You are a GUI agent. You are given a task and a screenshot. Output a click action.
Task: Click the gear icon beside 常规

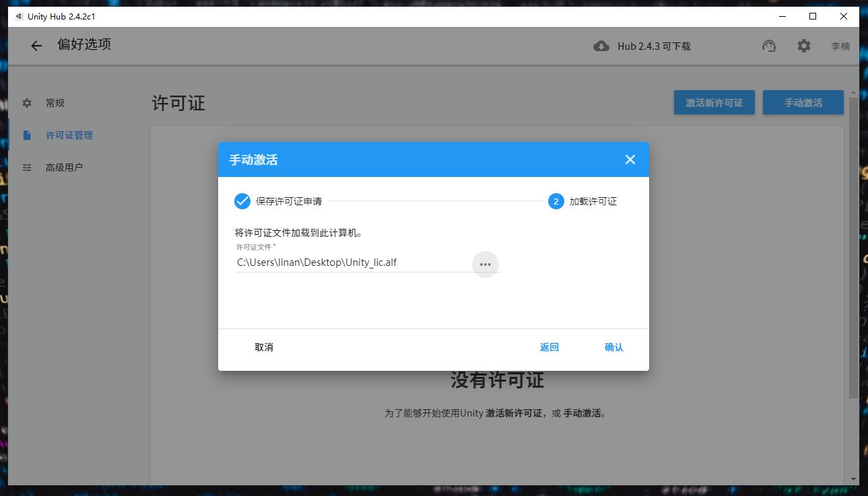(x=26, y=102)
